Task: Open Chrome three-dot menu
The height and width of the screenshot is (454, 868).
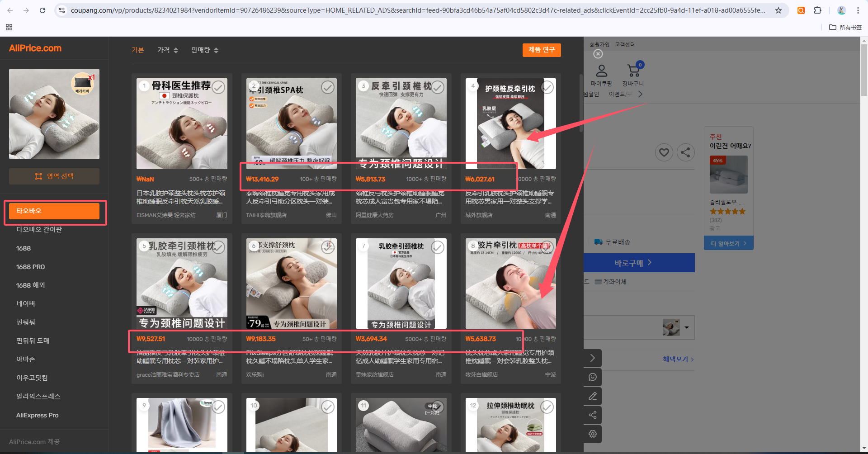Action: tap(858, 10)
